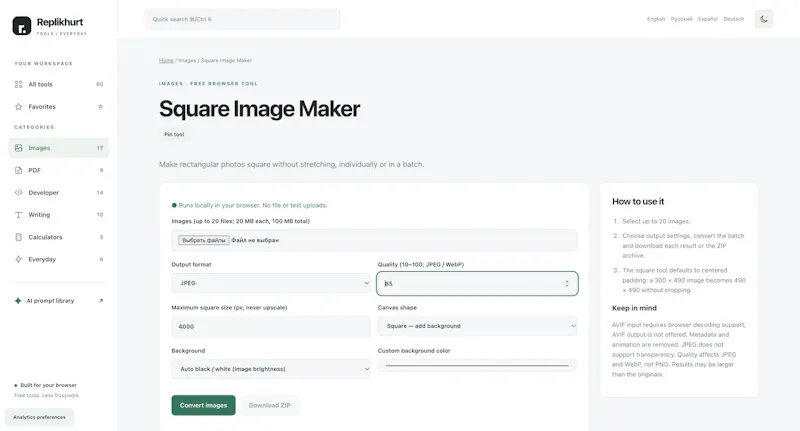The height and width of the screenshot is (431, 800).
Task: Click the AI prompt library sparkle icon
Action: 18,300
